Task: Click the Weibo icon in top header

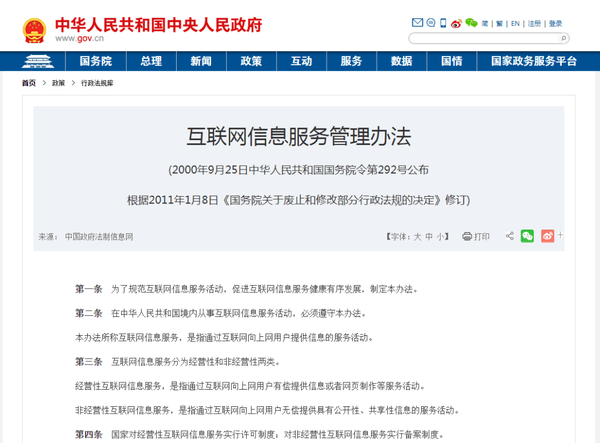Action: (x=456, y=23)
